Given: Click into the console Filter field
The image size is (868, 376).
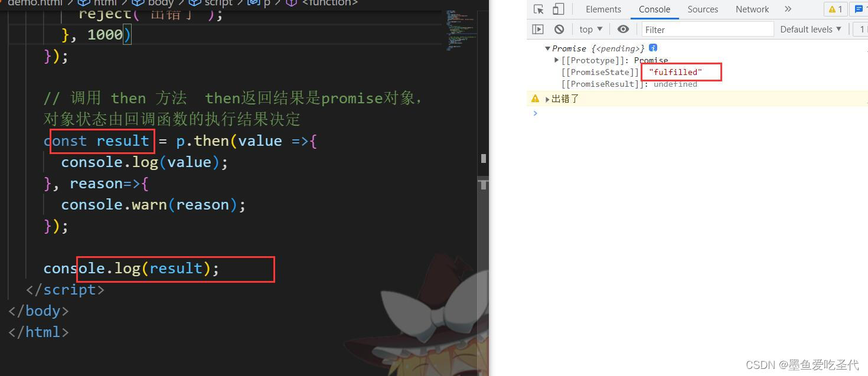Looking at the screenshot, I should click(707, 29).
